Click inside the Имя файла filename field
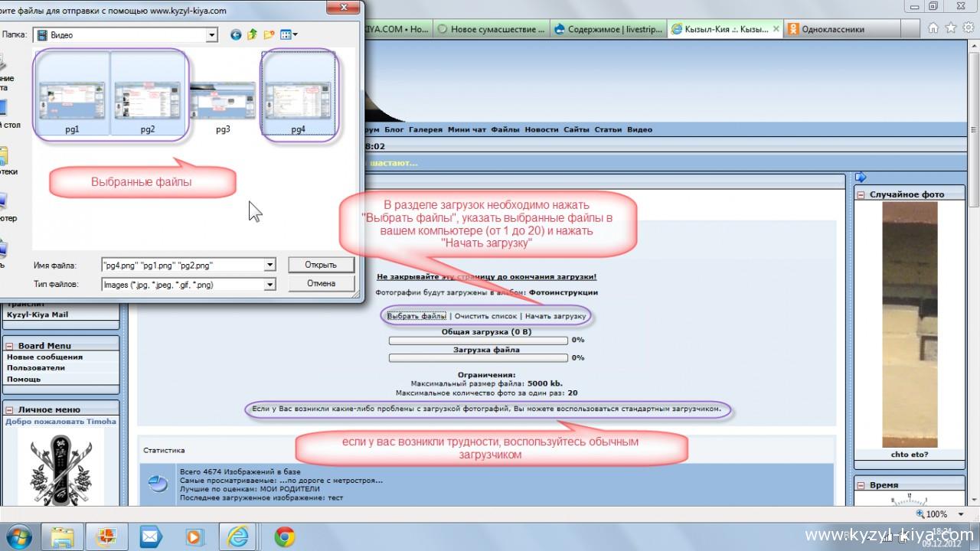The image size is (980, 551). 182,265
